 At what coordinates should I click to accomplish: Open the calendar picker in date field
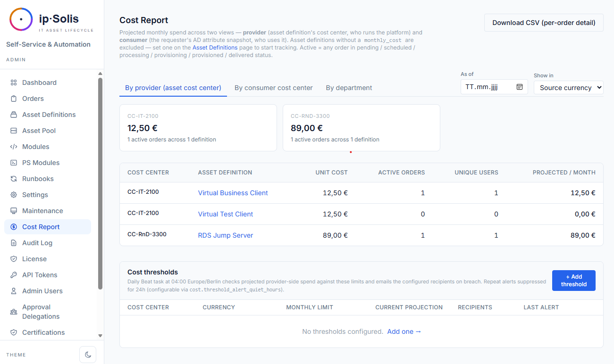click(x=520, y=87)
